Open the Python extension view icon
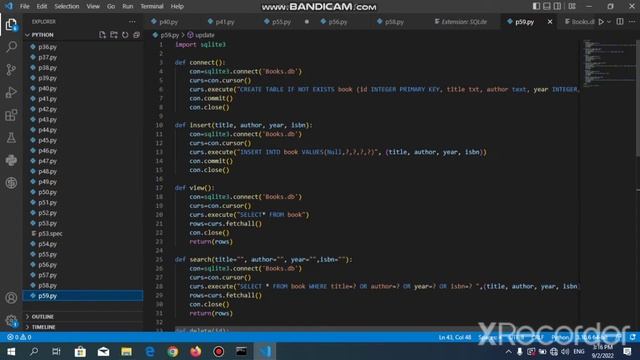 point(11,160)
